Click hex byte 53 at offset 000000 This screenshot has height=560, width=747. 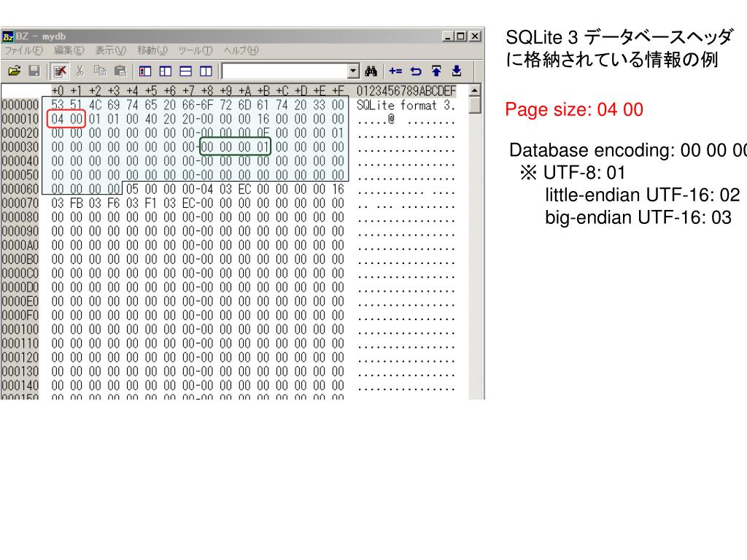click(57, 105)
